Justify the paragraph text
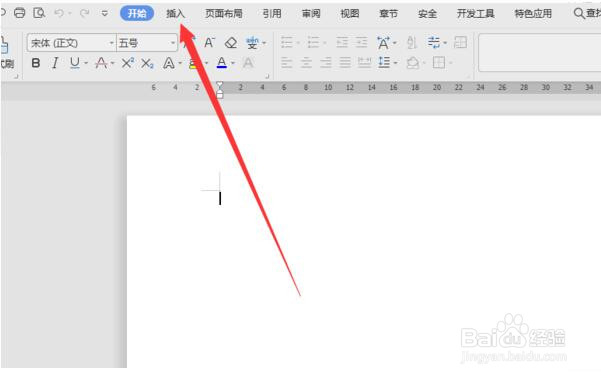 [345, 62]
